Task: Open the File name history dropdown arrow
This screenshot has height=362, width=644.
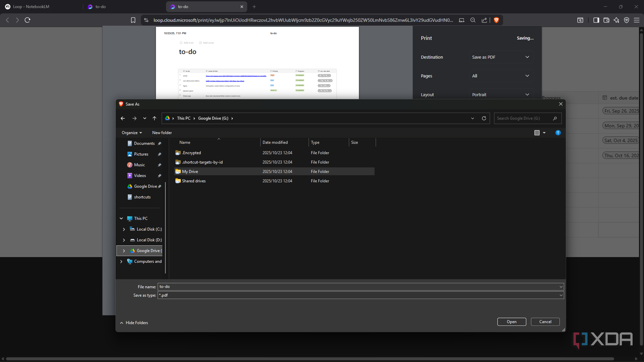Action: coord(561,287)
